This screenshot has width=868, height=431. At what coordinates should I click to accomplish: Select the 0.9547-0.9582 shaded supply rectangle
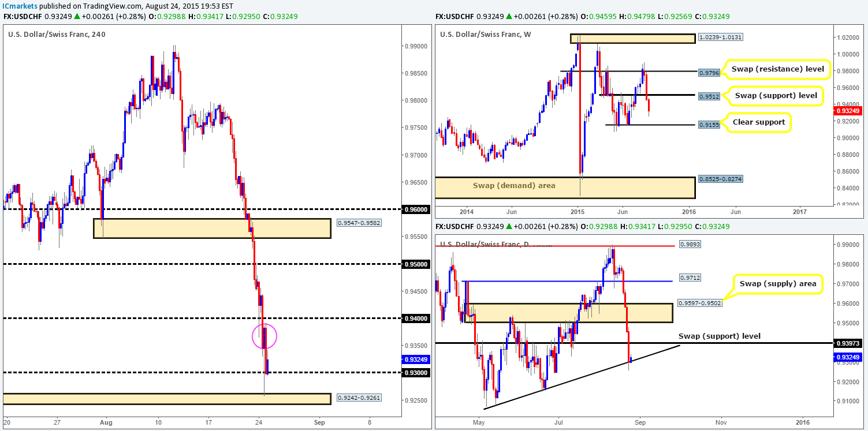(x=212, y=228)
